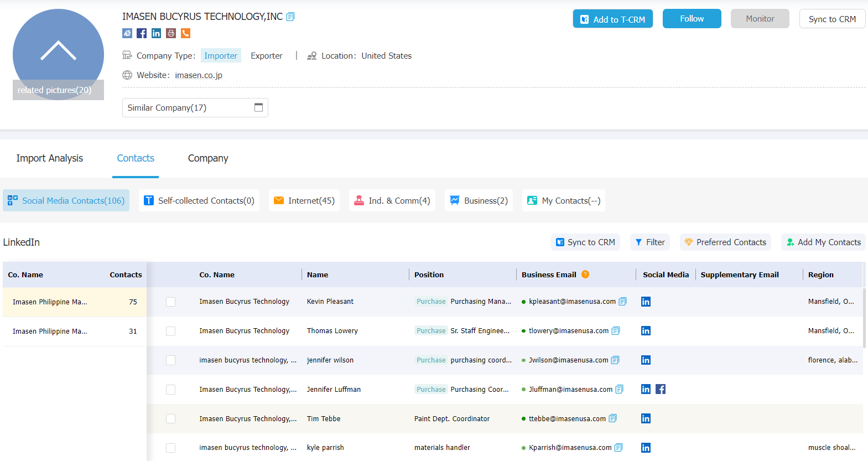Show Self-collected Contacts(0)

(x=199, y=200)
